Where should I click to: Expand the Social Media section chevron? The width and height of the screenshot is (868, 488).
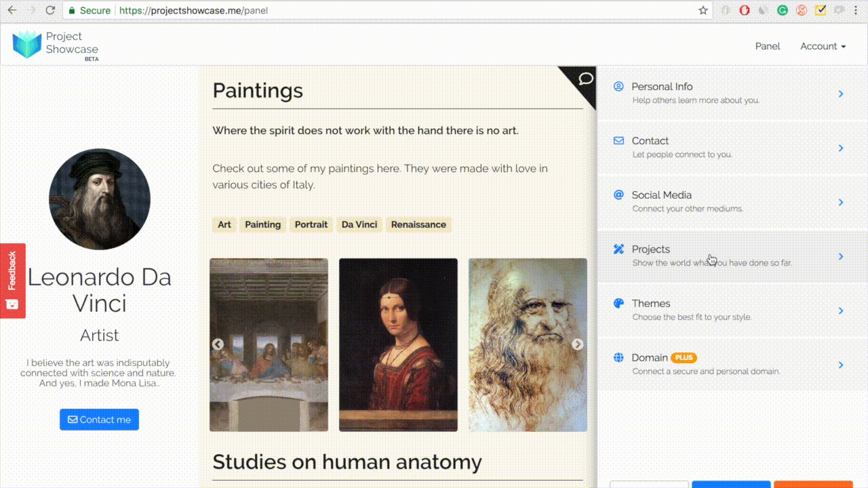point(841,202)
